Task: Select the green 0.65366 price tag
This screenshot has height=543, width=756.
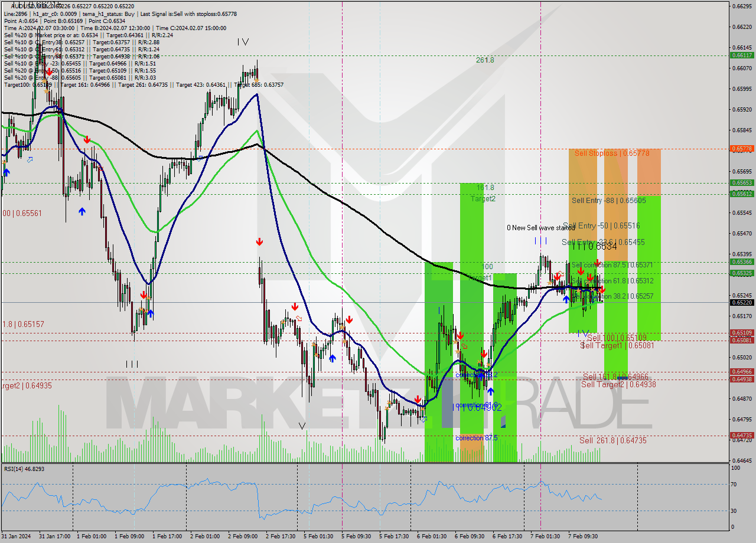Action: point(741,261)
